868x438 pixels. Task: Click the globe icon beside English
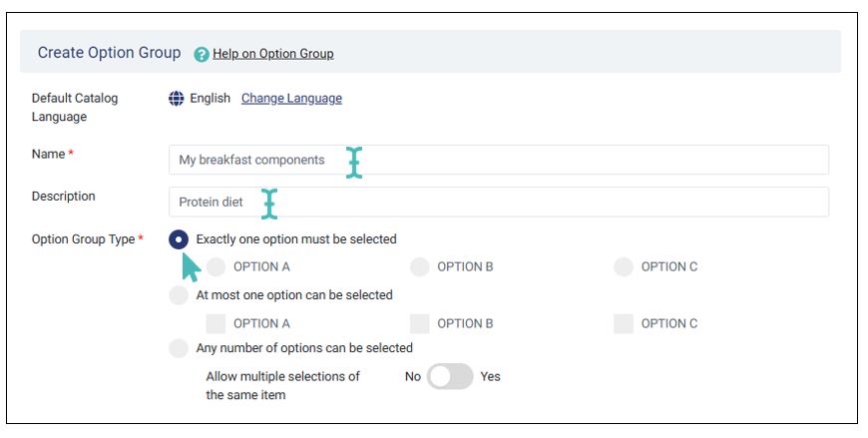(177, 99)
